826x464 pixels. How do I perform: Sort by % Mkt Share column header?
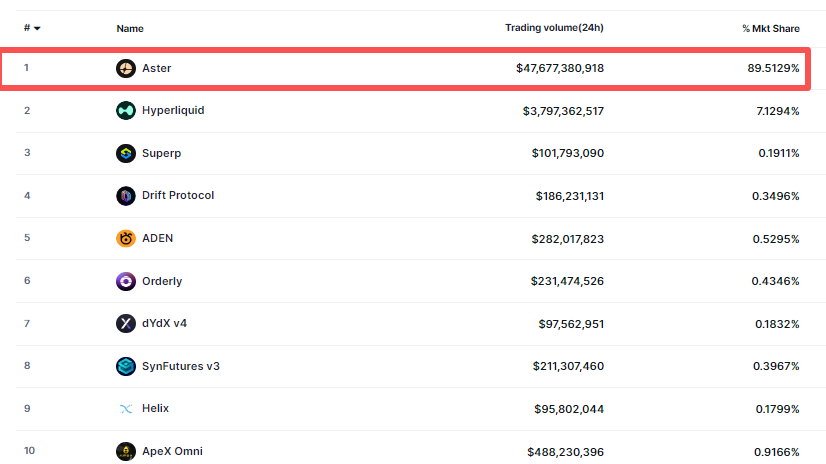click(770, 28)
